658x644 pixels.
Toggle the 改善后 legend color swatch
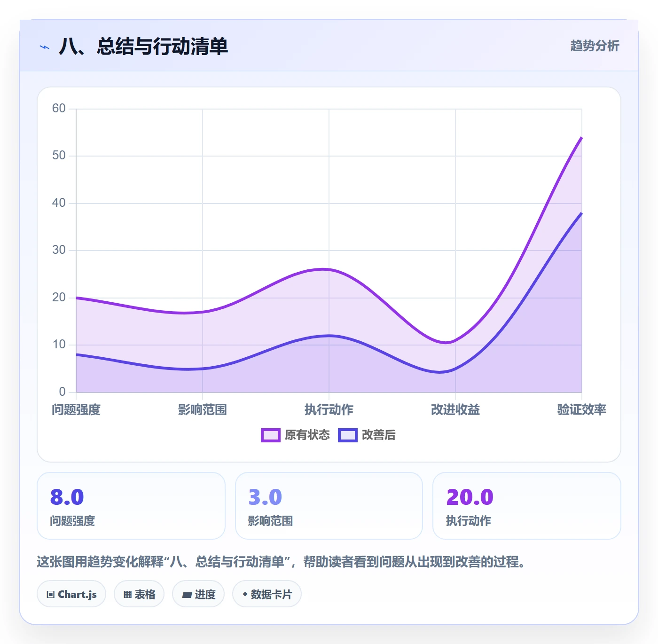pos(348,435)
